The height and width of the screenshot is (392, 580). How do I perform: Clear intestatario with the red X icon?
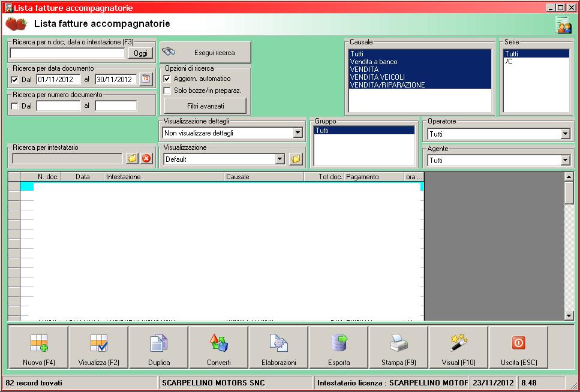[x=146, y=159]
